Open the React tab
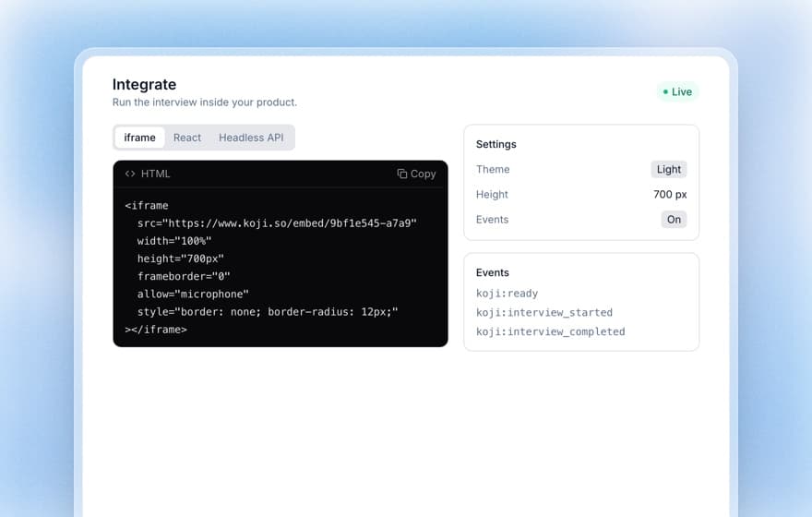 click(187, 138)
